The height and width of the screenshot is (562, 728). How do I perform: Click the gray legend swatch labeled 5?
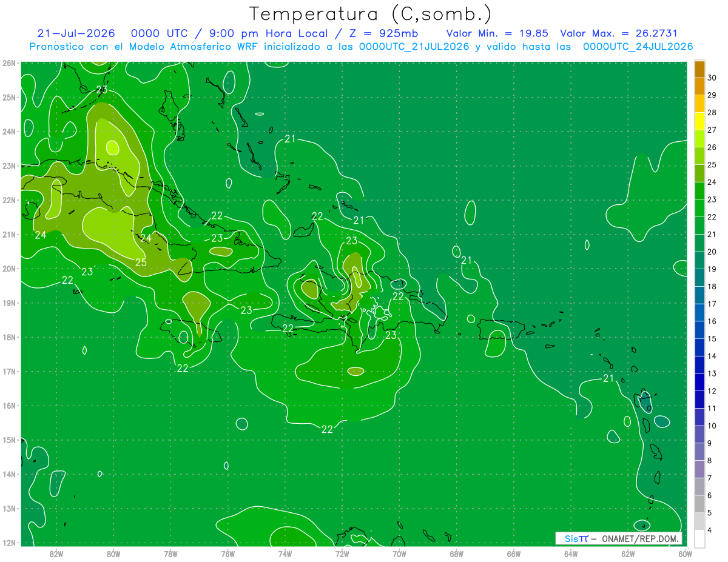click(x=699, y=504)
